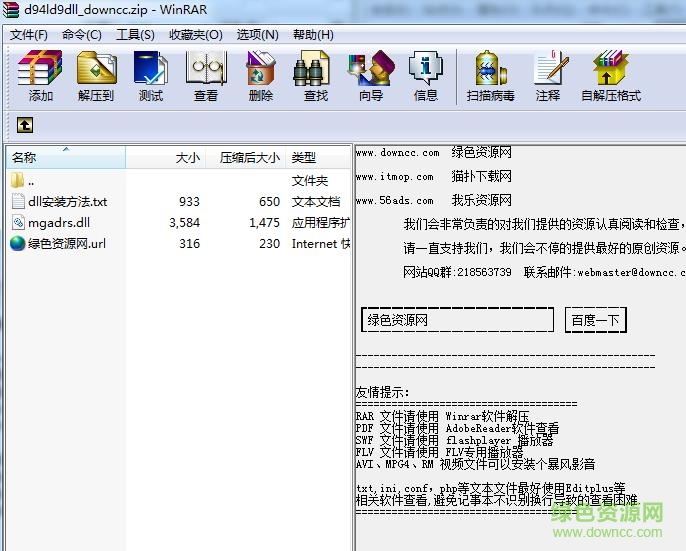Go up one folder level button

(25, 125)
